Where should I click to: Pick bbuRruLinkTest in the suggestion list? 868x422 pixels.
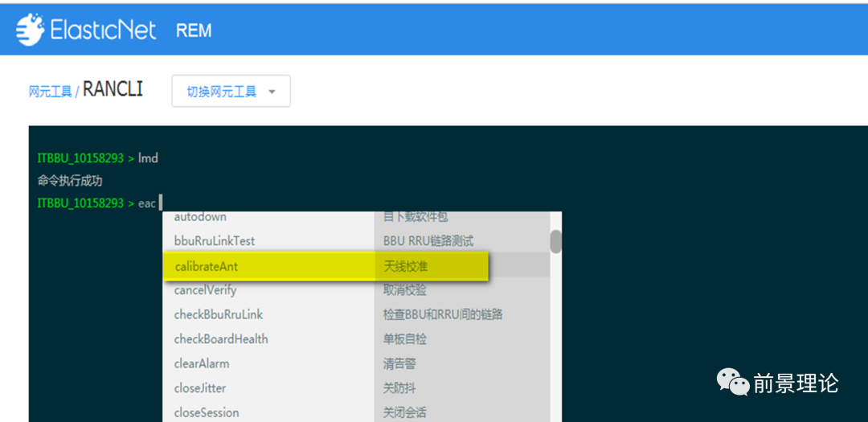(x=215, y=241)
